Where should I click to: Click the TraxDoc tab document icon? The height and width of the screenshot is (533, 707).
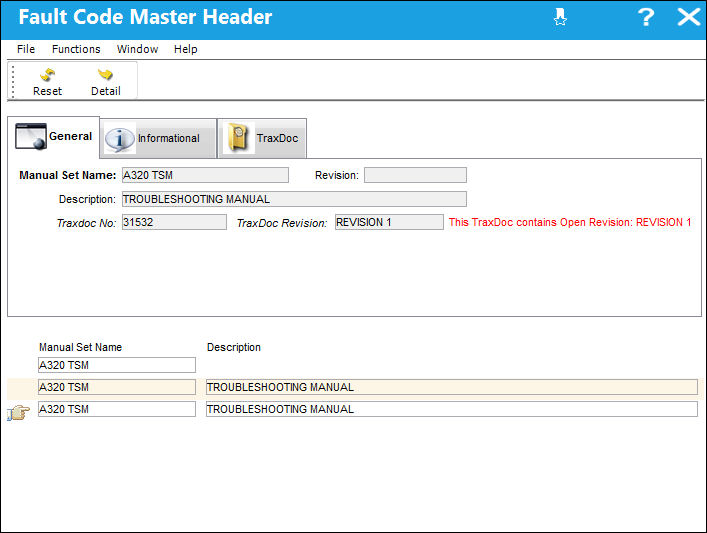tap(238, 138)
